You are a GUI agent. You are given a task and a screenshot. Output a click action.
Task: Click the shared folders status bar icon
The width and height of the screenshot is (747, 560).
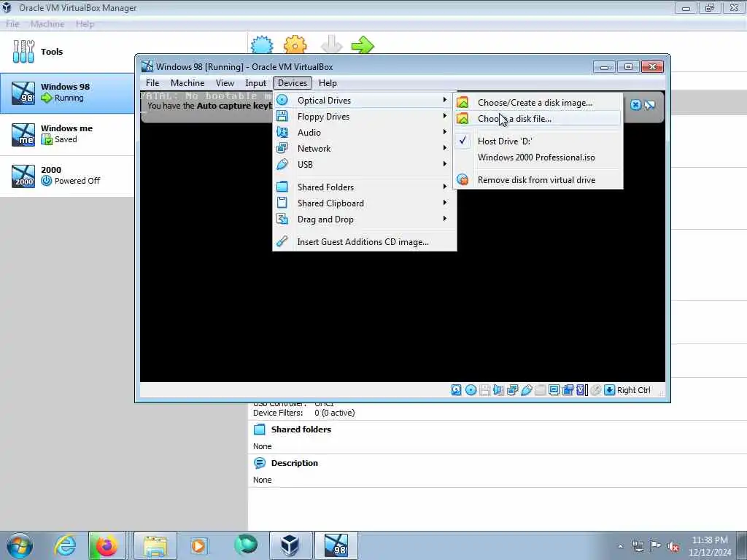(x=541, y=390)
